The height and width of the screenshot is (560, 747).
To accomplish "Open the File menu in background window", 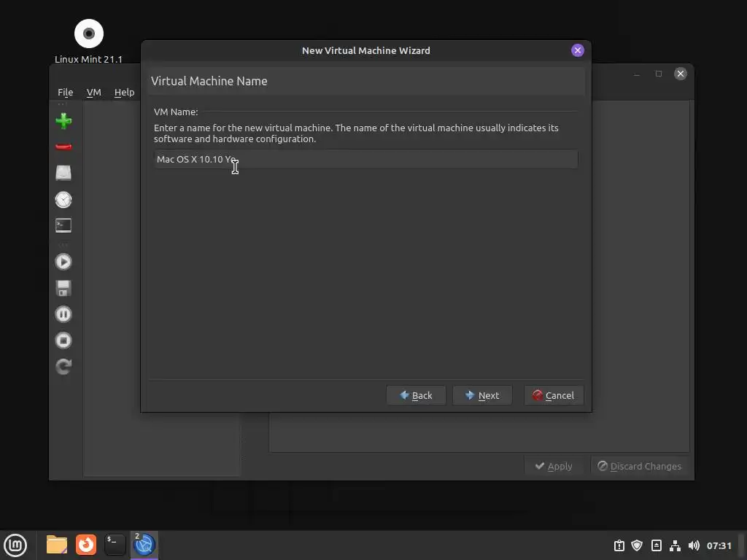I will [65, 92].
